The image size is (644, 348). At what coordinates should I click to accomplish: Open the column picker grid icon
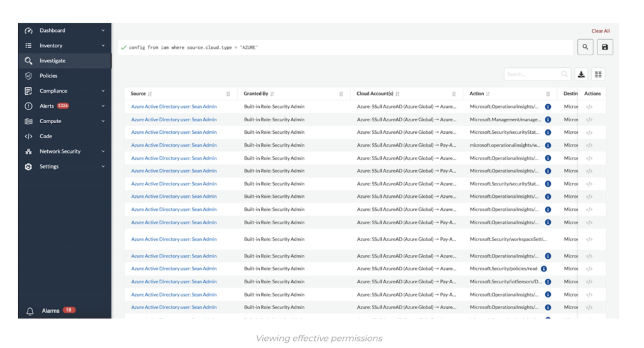(x=599, y=74)
